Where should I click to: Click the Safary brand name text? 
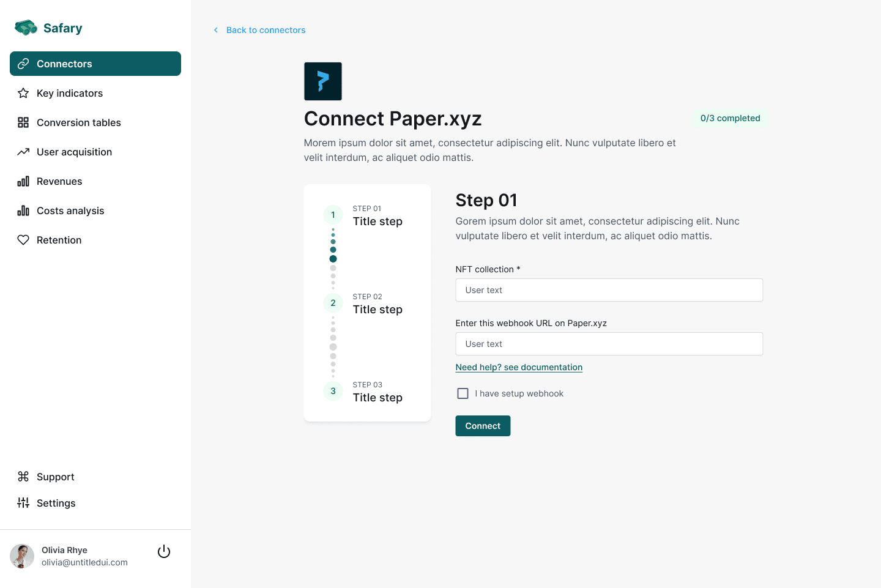click(63, 28)
